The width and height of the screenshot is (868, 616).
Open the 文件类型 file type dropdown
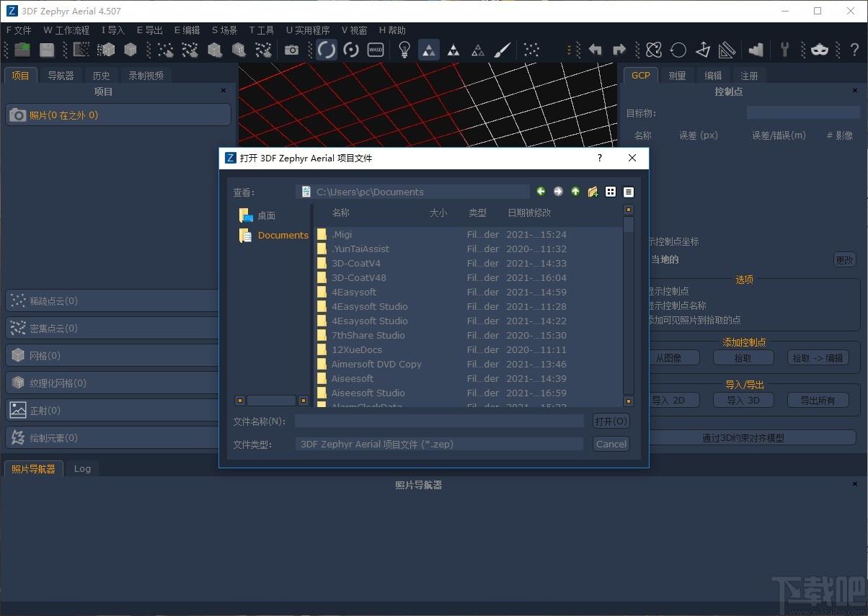[x=440, y=444]
